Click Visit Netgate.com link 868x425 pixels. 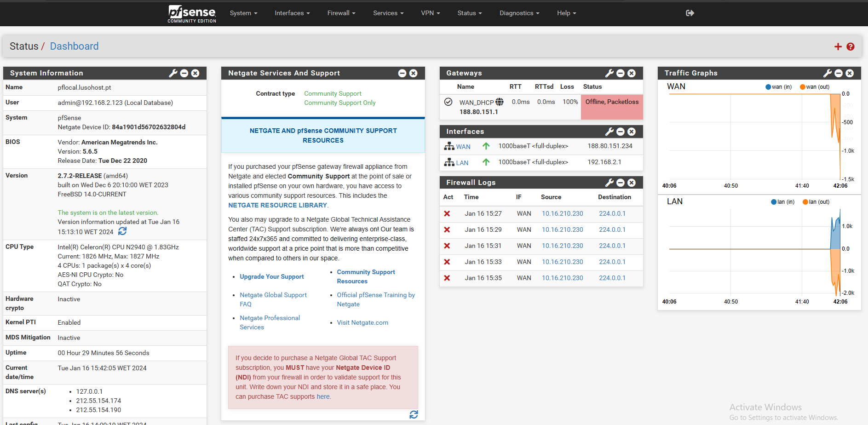pos(362,322)
